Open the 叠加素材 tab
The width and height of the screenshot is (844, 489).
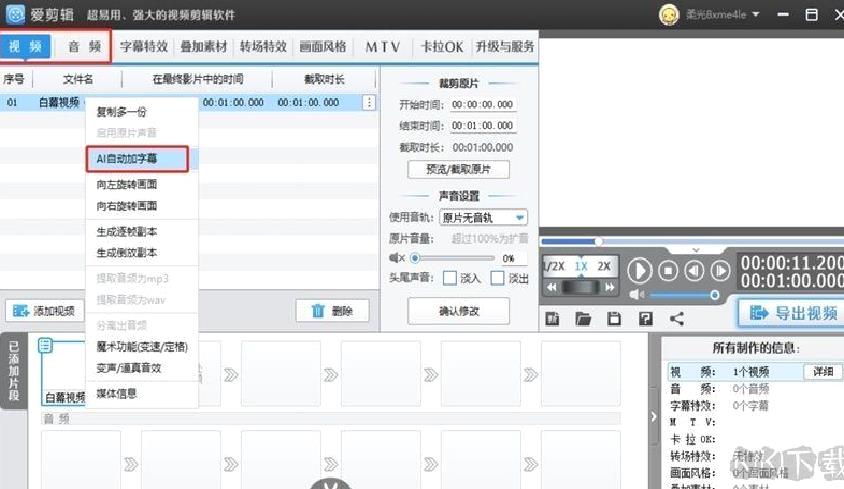pos(203,47)
